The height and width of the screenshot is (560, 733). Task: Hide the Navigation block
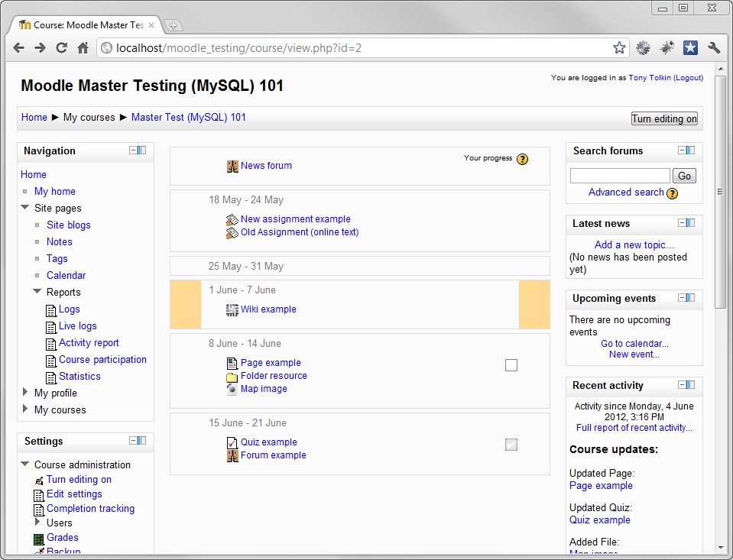pos(133,150)
